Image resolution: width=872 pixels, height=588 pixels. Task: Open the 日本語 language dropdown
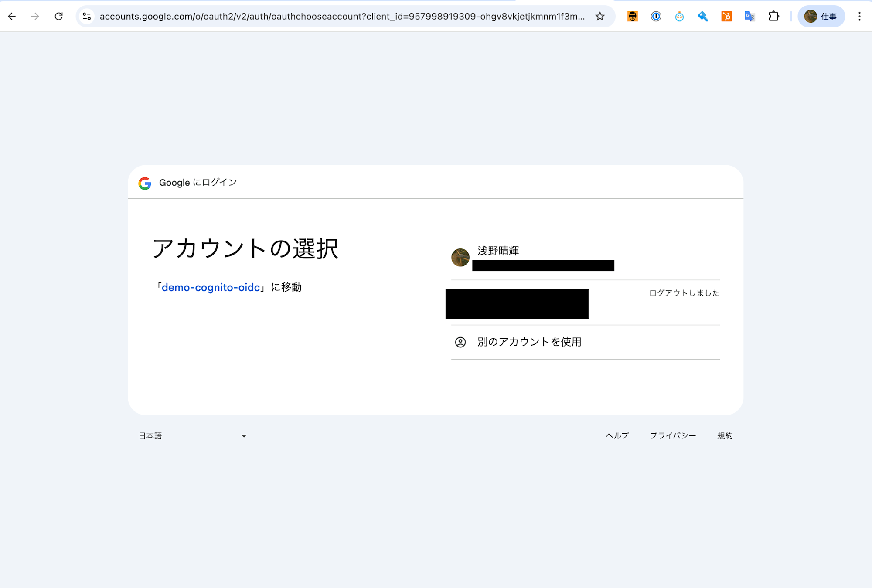(193, 436)
